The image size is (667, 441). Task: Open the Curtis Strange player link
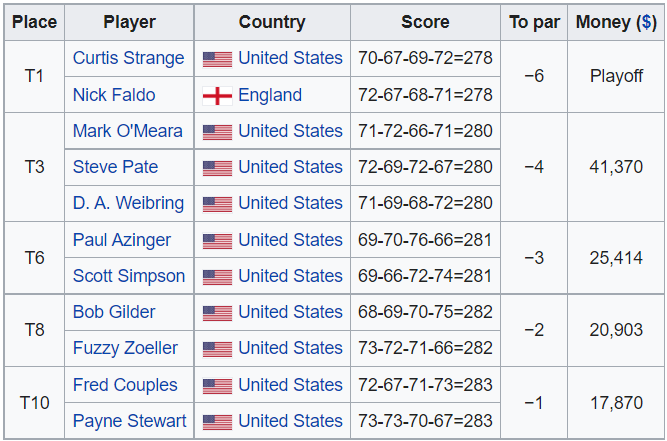click(128, 58)
